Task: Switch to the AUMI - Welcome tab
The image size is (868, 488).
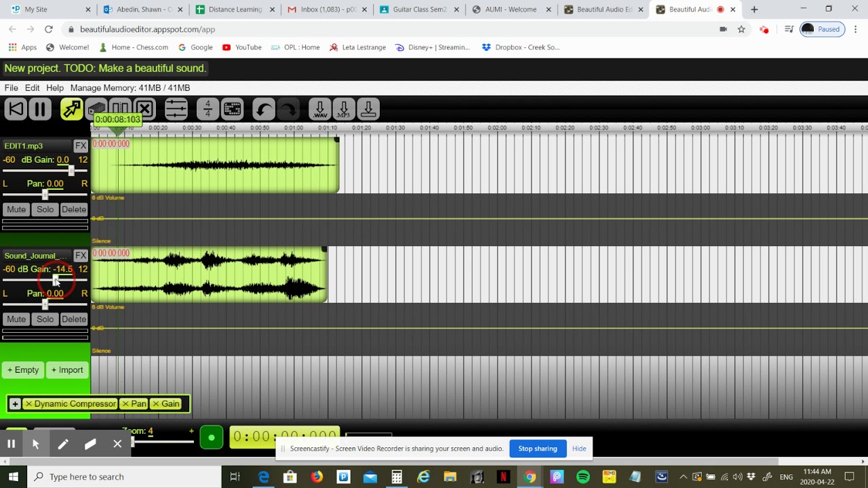Action: pyautogui.click(x=511, y=9)
